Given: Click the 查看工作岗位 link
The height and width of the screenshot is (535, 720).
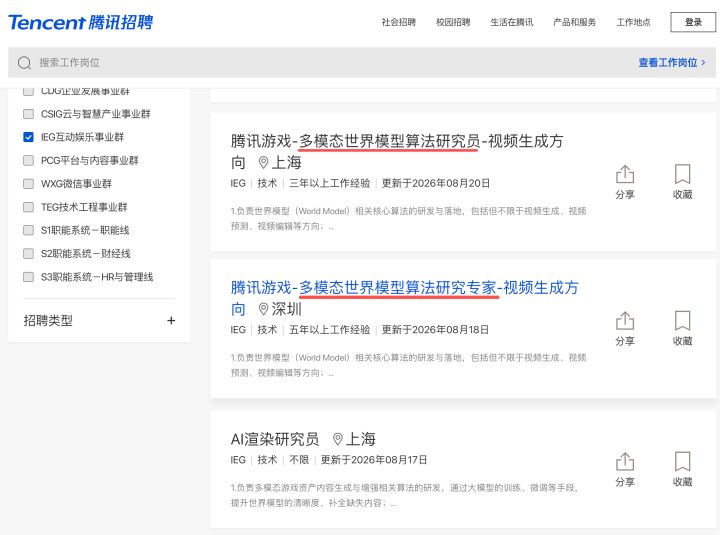Looking at the screenshot, I should (x=672, y=62).
